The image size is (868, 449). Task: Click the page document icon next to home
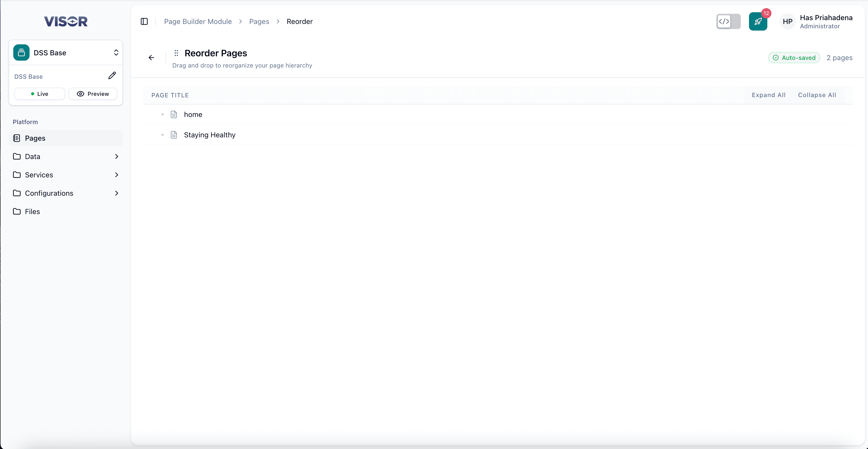pos(174,114)
